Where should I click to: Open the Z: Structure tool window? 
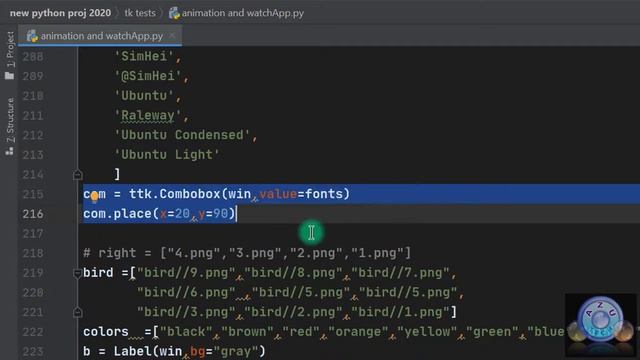tap(10, 120)
